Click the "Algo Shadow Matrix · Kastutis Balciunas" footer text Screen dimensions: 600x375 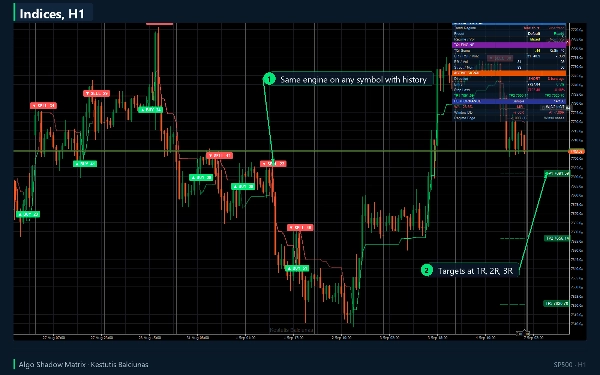83,364
